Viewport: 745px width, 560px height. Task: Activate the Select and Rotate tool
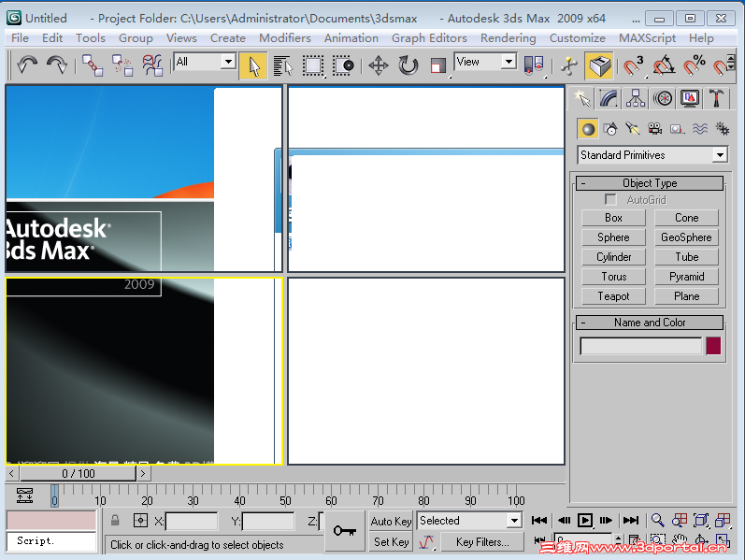[408, 65]
